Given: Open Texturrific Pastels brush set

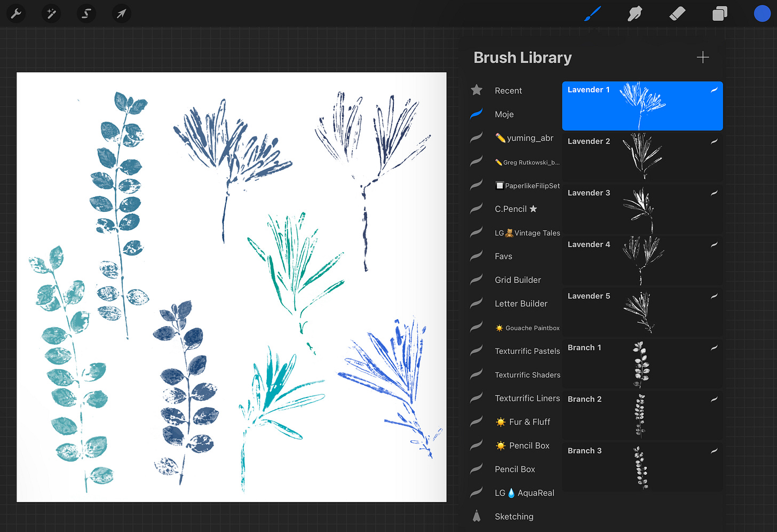Looking at the screenshot, I should pyautogui.click(x=527, y=351).
